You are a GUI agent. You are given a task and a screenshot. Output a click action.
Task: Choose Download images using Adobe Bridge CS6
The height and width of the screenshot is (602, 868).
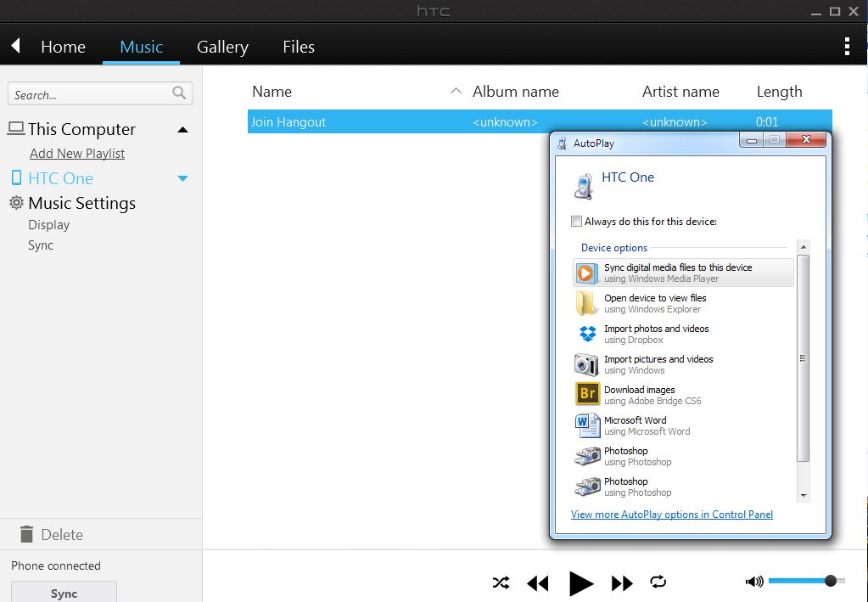(x=683, y=395)
